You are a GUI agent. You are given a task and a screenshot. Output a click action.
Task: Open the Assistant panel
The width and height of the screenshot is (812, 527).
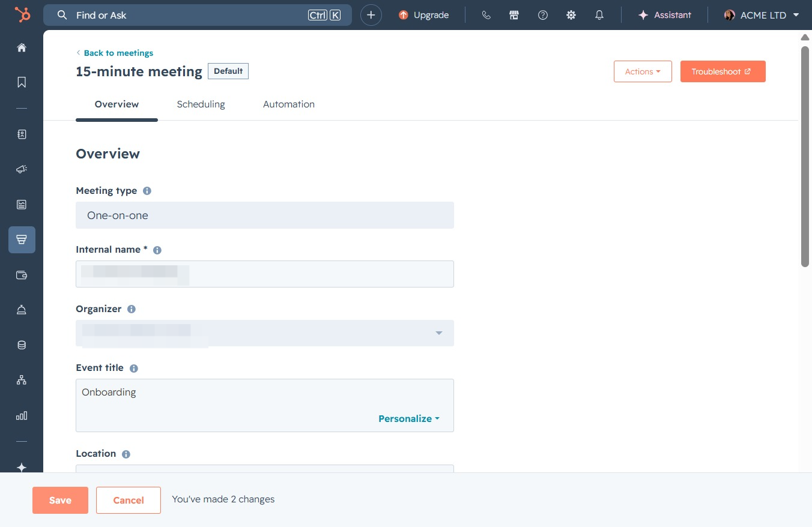pos(665,15)
